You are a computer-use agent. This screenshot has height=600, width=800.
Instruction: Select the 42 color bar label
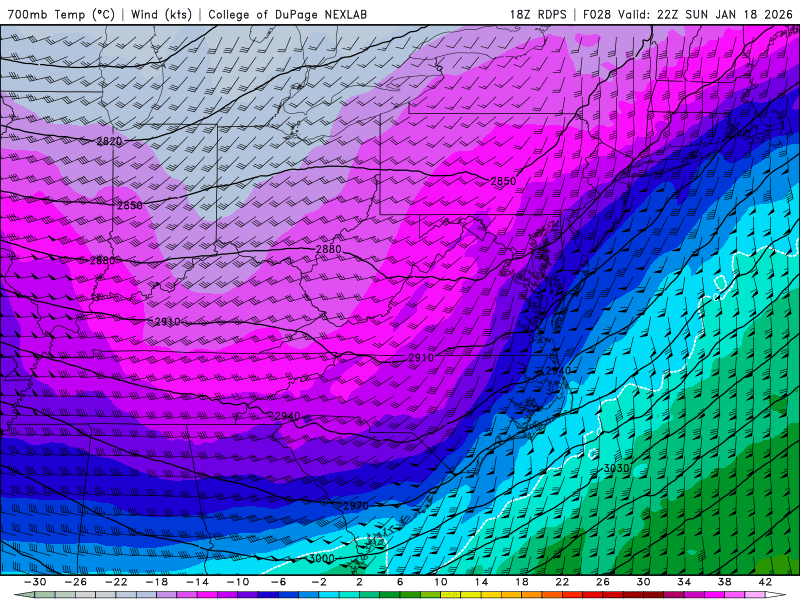[765, 582]
